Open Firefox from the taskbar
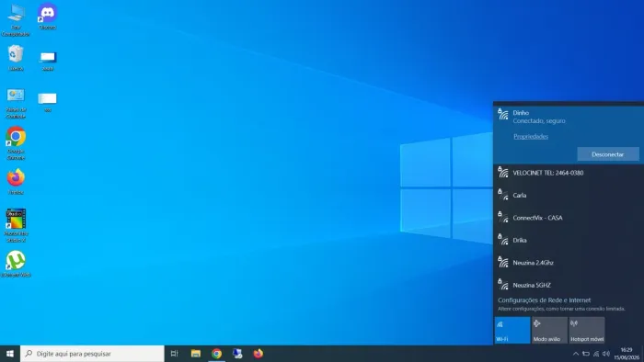 coord(258,354)
